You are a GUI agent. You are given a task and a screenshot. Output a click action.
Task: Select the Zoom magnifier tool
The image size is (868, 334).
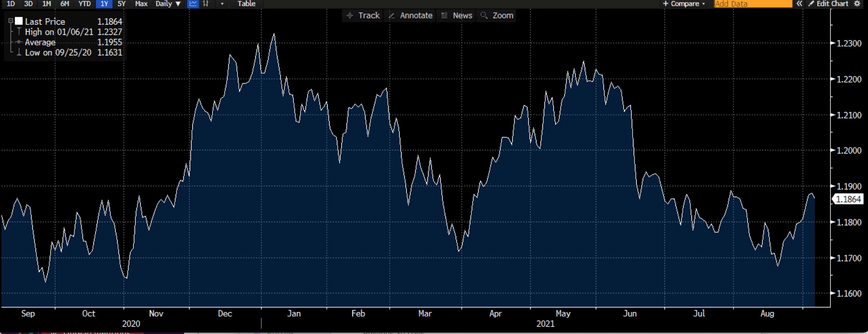pyautogui.click(x=496, y=16)
